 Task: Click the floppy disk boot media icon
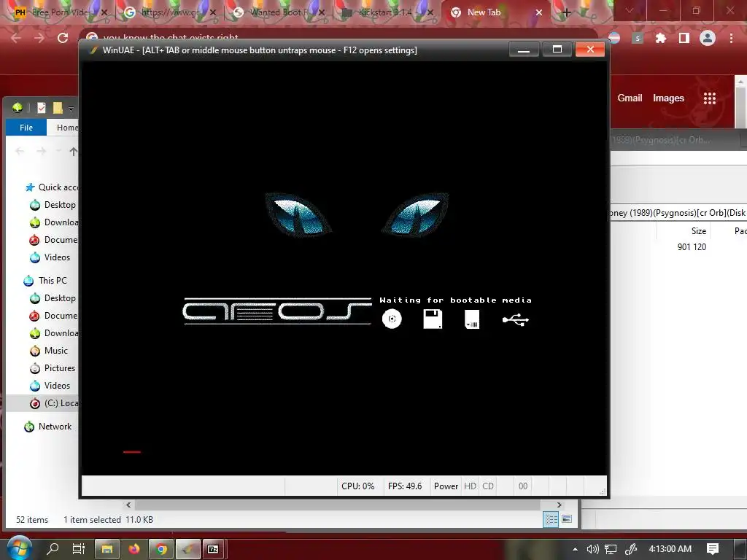(433, 319)
